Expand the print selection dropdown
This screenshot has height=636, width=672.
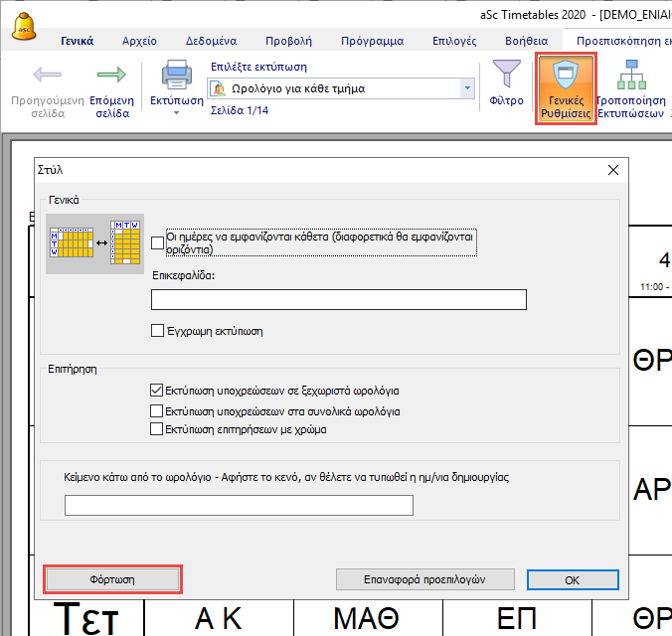pos(467,88)
